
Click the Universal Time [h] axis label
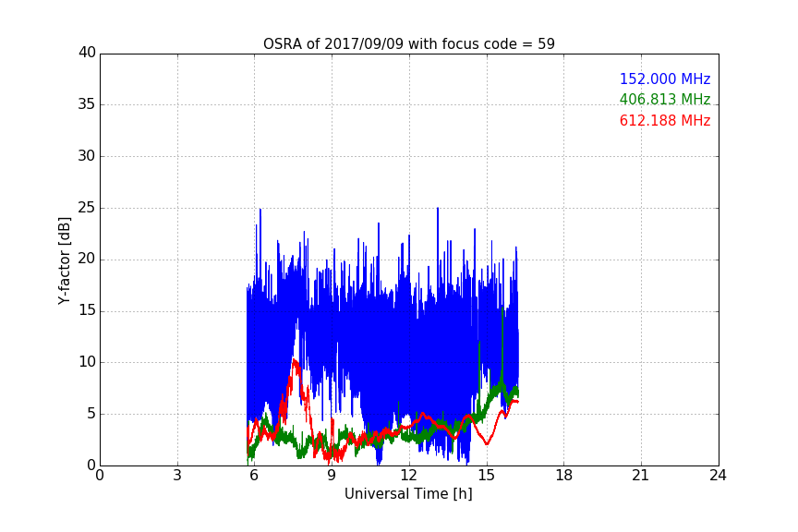point(408,494)
